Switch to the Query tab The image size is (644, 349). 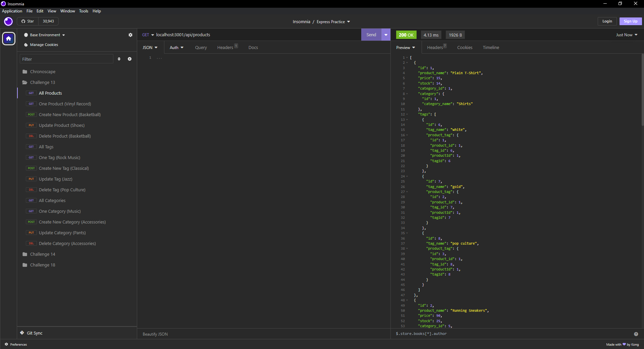(x=201, y=48)
